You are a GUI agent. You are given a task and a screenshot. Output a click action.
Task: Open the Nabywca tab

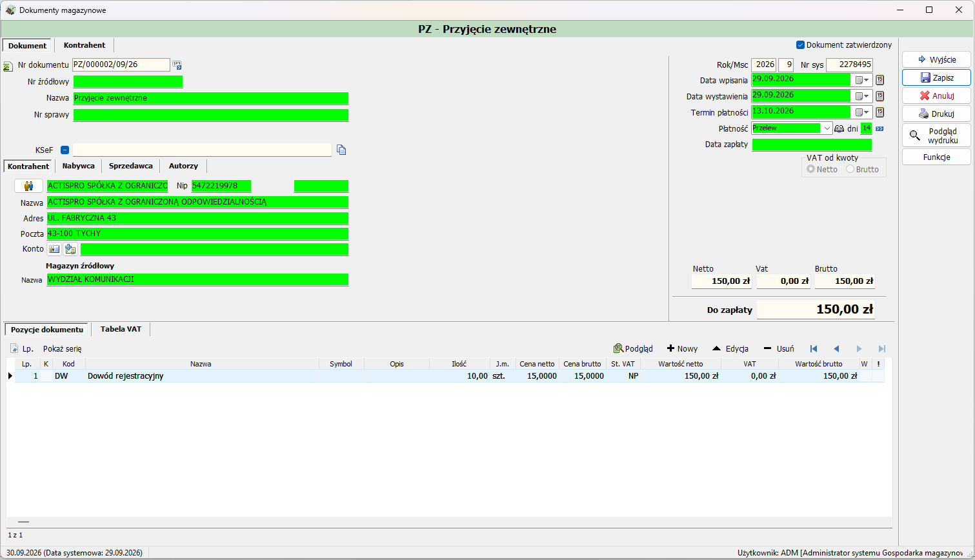click(78, 166)
